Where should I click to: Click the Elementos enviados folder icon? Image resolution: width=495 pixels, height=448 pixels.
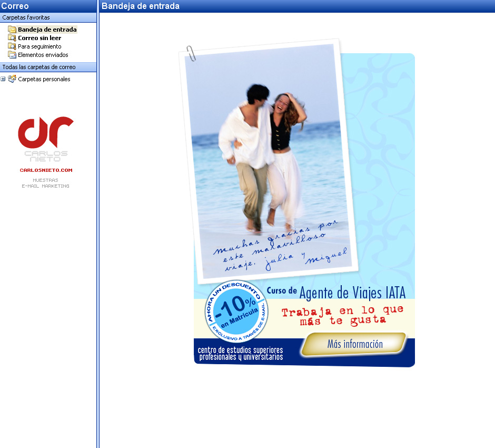coord(12,55)
